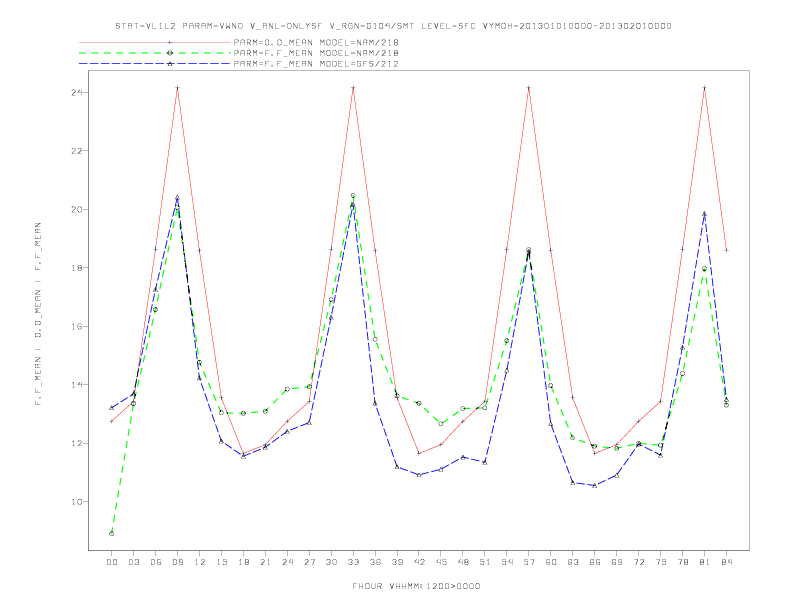Viewport: 792px width, 612px height.
Task: Click y-axis tick value 10
Action: coord(77,502)
